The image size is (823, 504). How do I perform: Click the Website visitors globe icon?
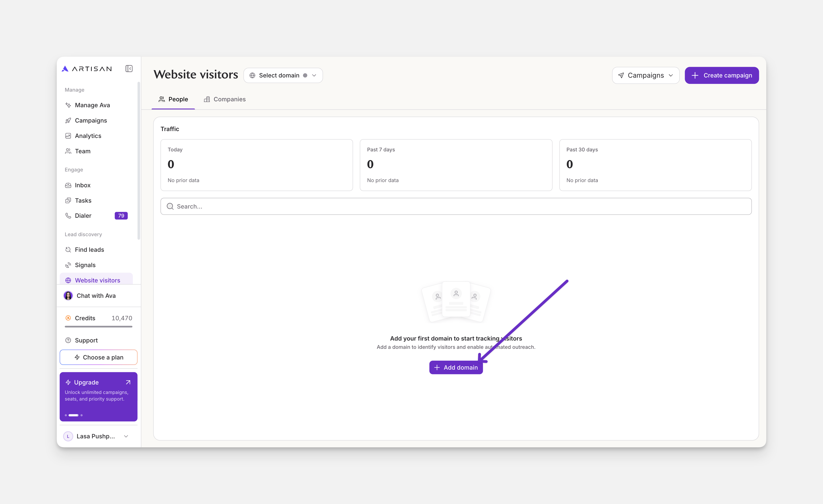(x=68, y=280)
